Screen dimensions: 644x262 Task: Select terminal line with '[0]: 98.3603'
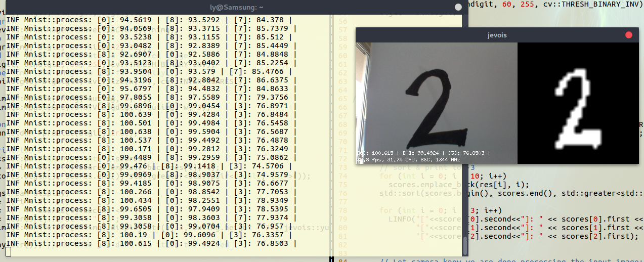pyautogui.click(x=151, y=217)
